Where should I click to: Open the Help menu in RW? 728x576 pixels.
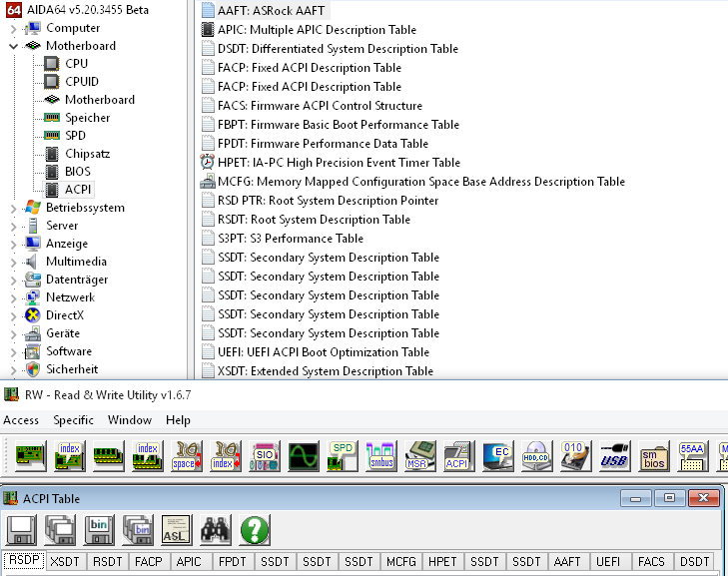click(x=178, y=420)
